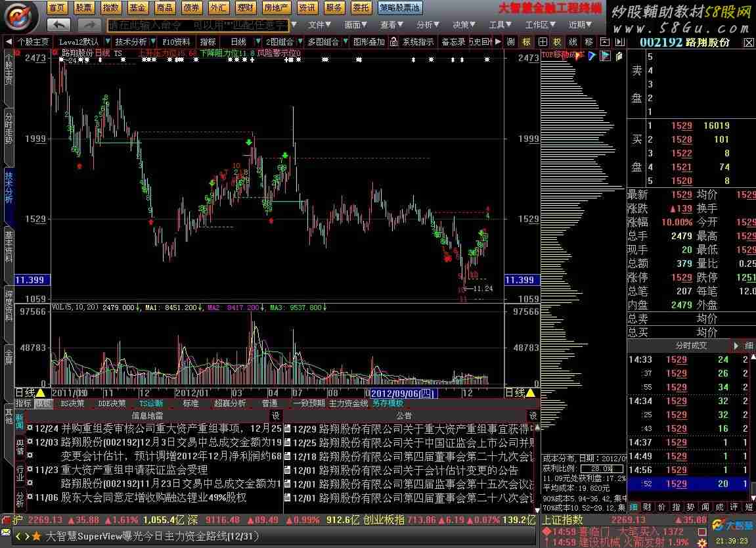Open news item 重大资产重组申请获证监会受理
The width and height of the screenshot is (756, 548).
[x=134, y=469]
